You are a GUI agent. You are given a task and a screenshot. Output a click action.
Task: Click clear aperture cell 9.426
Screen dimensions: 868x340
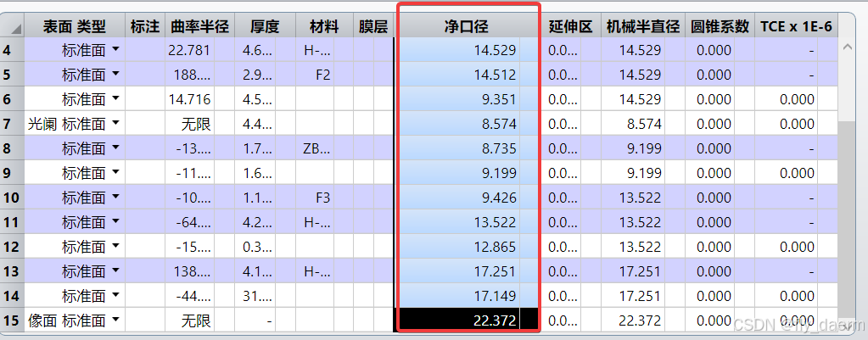460,198
